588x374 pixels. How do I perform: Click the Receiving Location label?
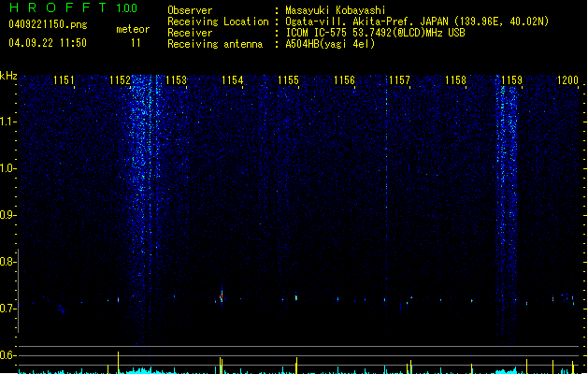pyautogui.click(x=218, y=22)
